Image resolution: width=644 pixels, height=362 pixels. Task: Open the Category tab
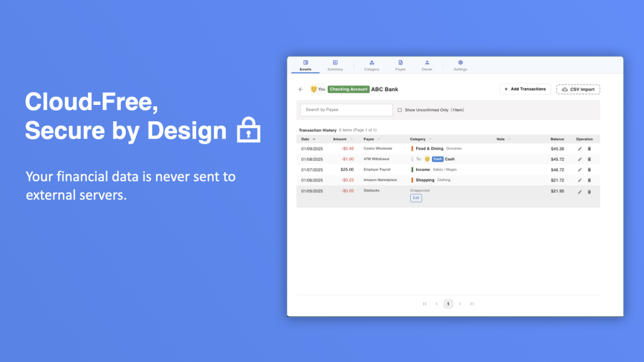pyautogui.click(x=372, y=65)
